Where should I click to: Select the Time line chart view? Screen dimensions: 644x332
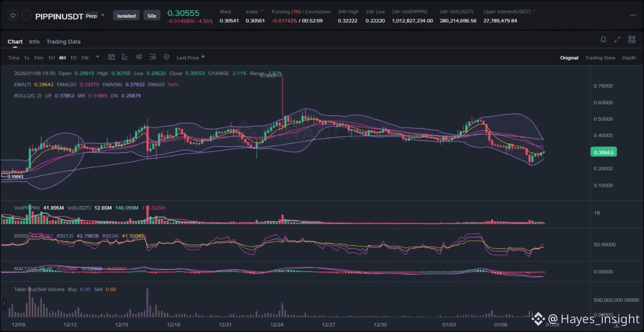14,58
